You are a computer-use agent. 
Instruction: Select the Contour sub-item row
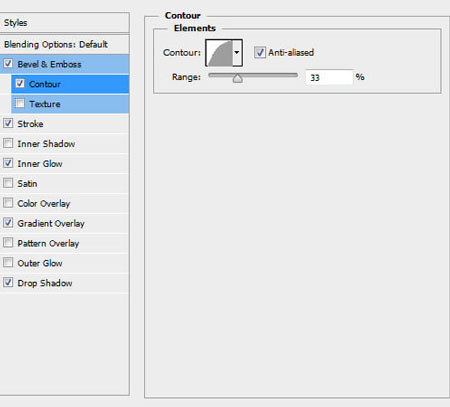pos(70,84)
